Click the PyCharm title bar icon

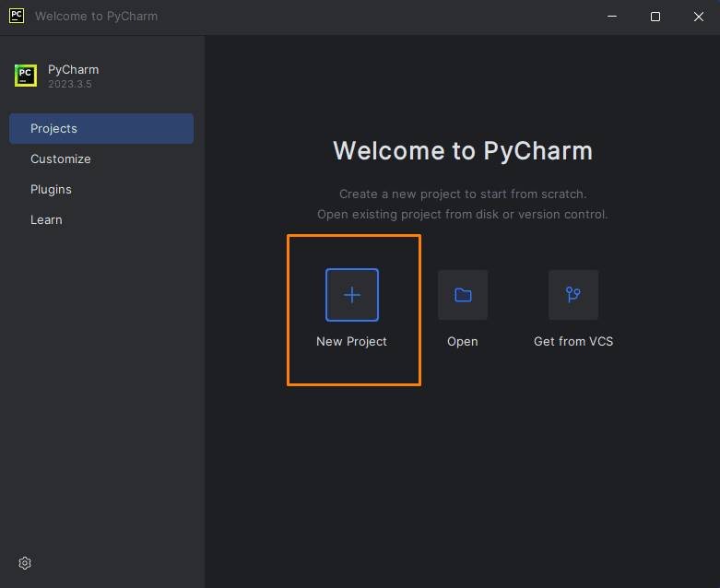coord(17,16)
